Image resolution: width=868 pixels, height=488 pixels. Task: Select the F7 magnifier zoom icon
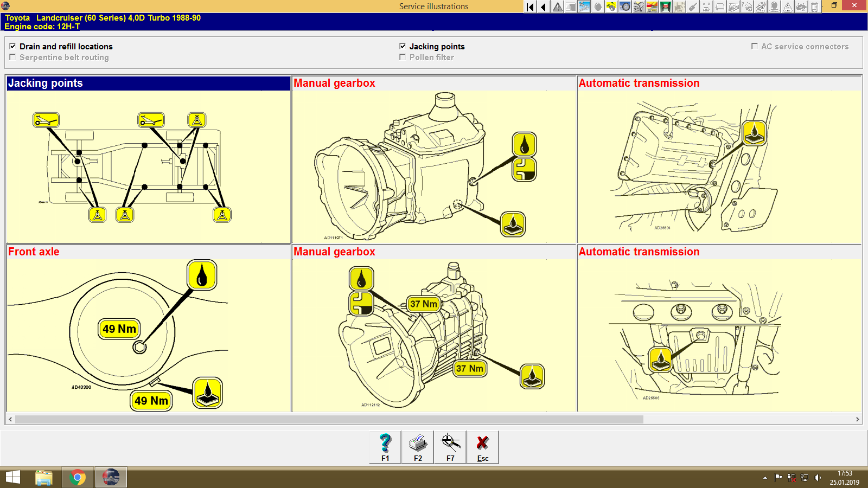click(x=450, y=445)
